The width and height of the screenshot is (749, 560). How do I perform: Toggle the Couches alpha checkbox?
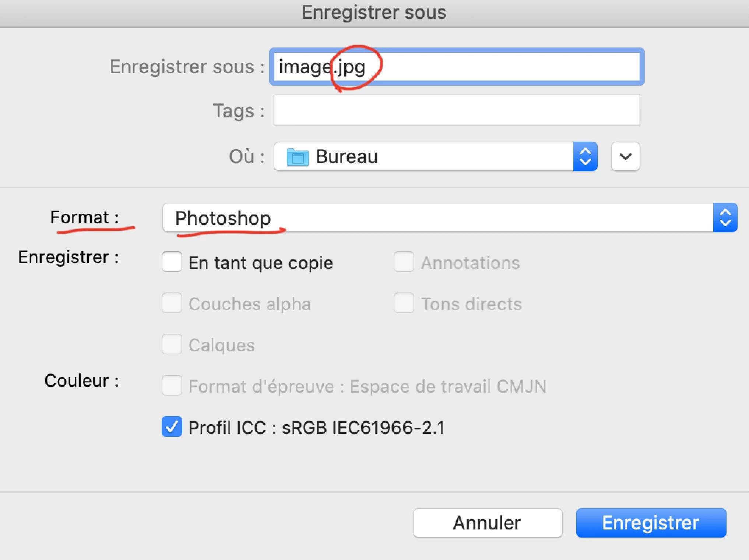click(172, 303)
